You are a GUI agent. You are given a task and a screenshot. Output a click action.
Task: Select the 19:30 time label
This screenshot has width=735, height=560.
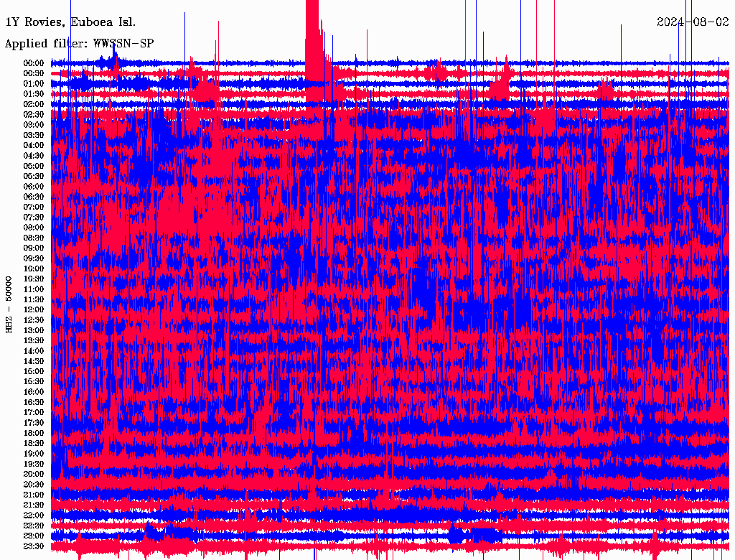pos(34,464)
